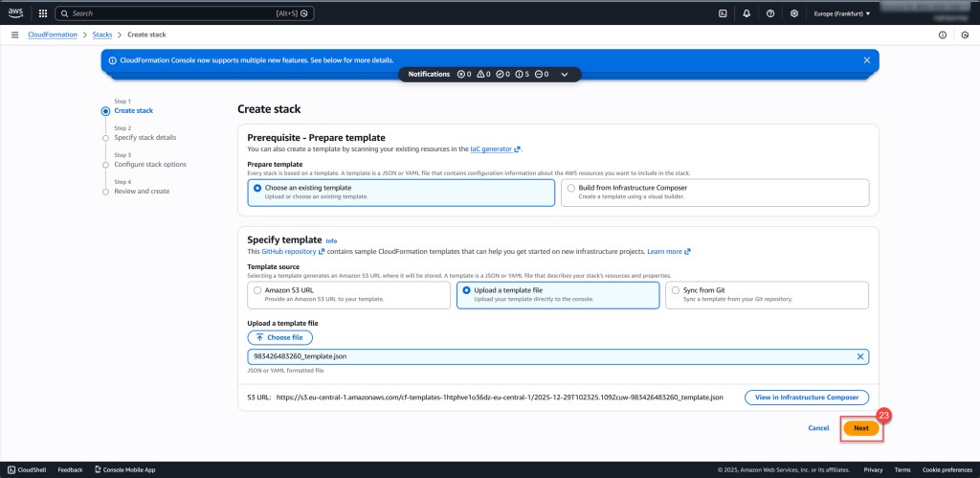The image size is (980, 478).
Task: Toggle the side navigation hamburger menu
Action: point(15,34)
